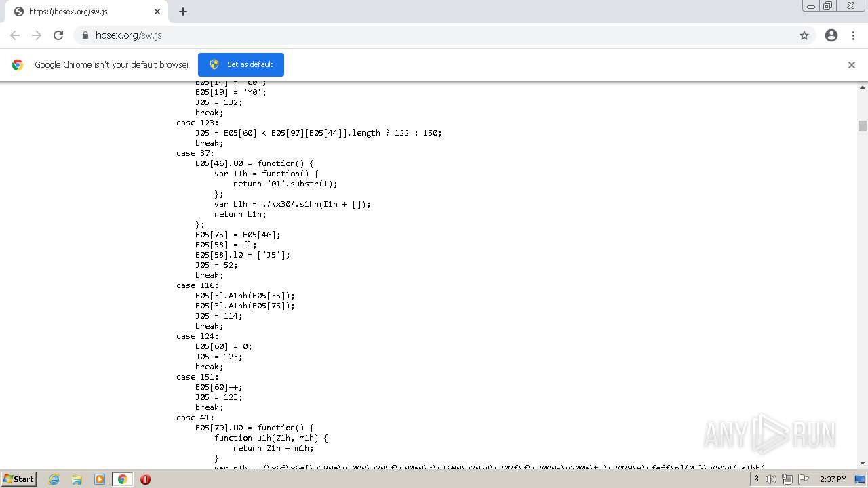Screen dimensions: 868x488
Task: Click the 'E05[60]++;' line
Action: tap(219, 387)
